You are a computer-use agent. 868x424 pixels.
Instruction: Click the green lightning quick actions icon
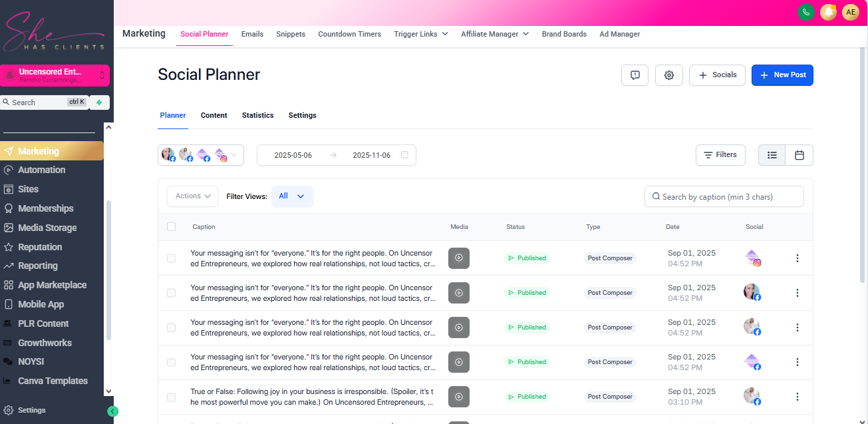99,103
